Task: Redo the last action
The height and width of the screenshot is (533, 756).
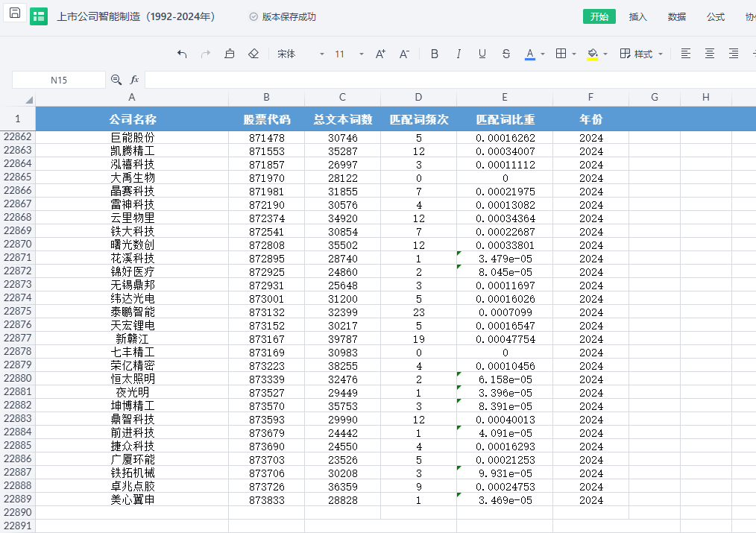Action: [x=206, y=54]
